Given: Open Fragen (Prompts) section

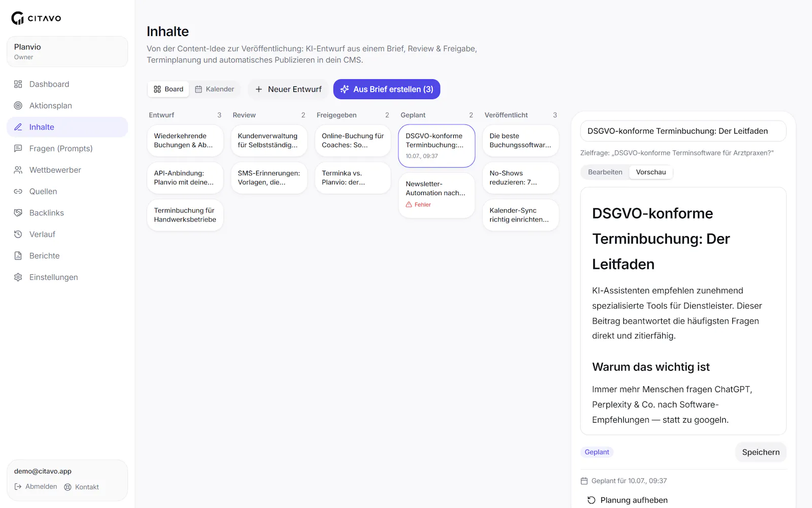Looking at the screenshot, I should tap(67, 148).
